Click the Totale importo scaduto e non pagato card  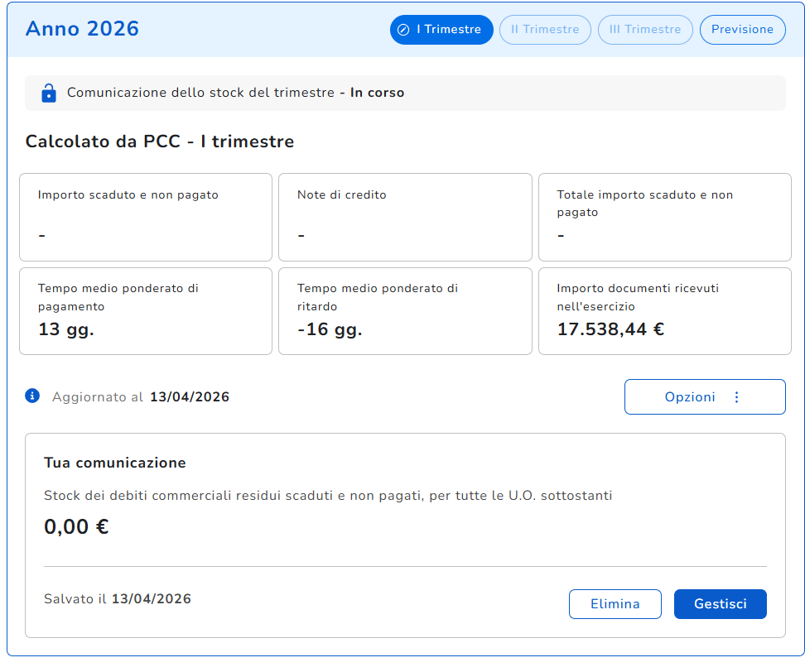(665, 218)
